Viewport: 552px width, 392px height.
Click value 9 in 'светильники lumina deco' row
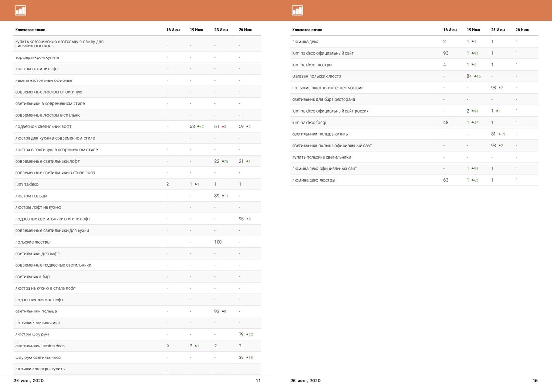167,346
